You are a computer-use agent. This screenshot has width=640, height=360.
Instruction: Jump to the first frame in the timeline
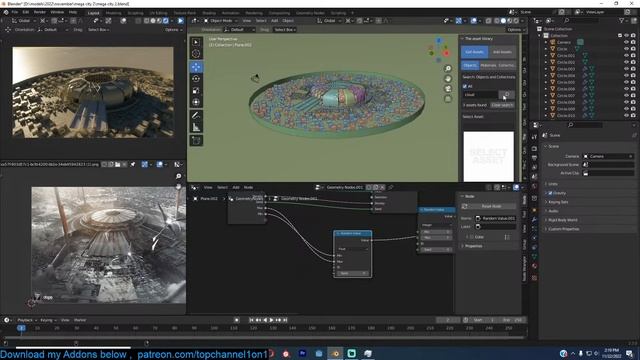(x=251, y=320)
